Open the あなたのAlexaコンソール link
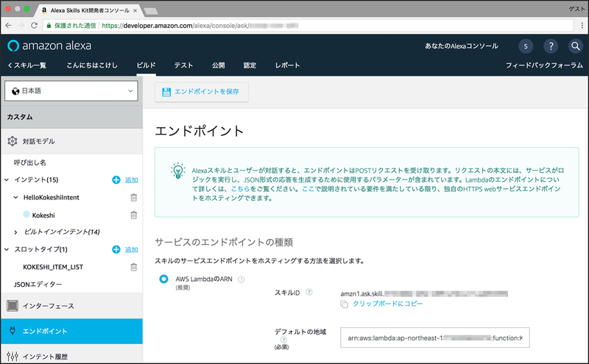The image size is (589, 364). [x=462, y=46]
